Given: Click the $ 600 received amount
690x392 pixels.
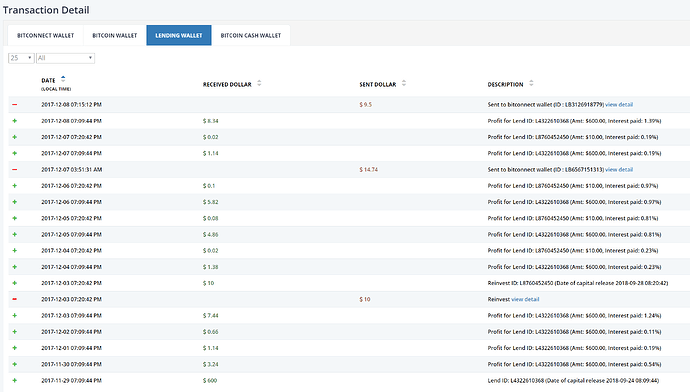Looking at the screenshot, I should click(210, 381).
